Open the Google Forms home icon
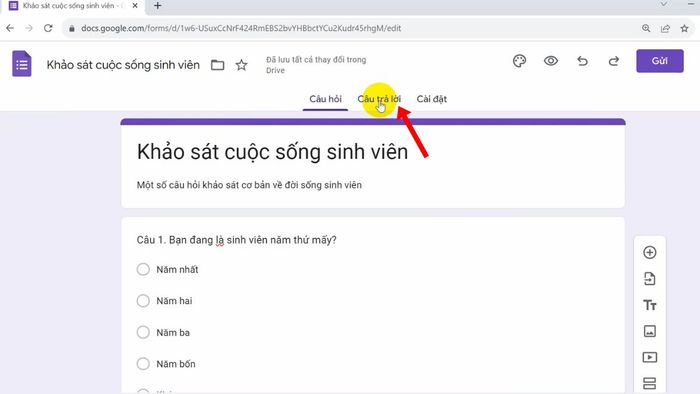The image size is (700, 394). click(21, 64)
